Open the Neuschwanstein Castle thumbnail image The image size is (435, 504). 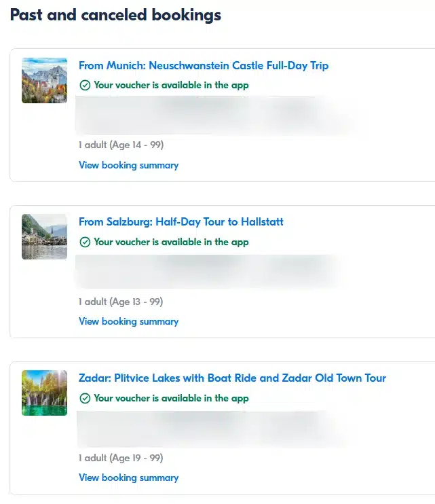pos(45,80)
